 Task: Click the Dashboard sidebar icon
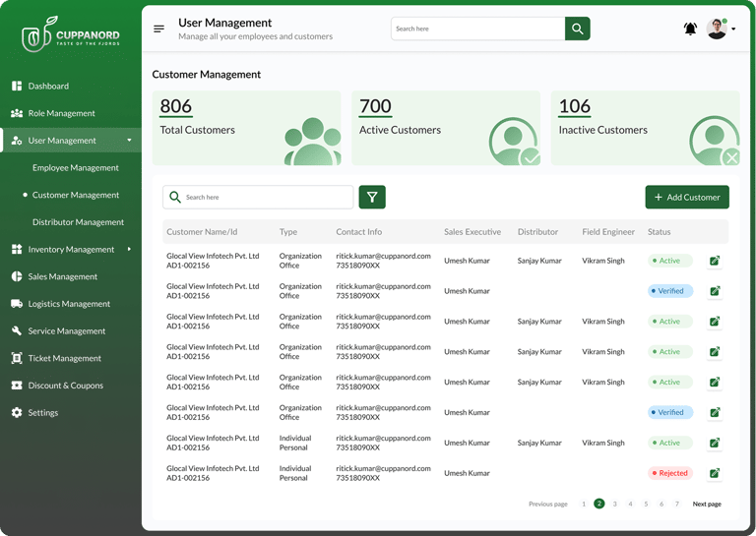17,86
